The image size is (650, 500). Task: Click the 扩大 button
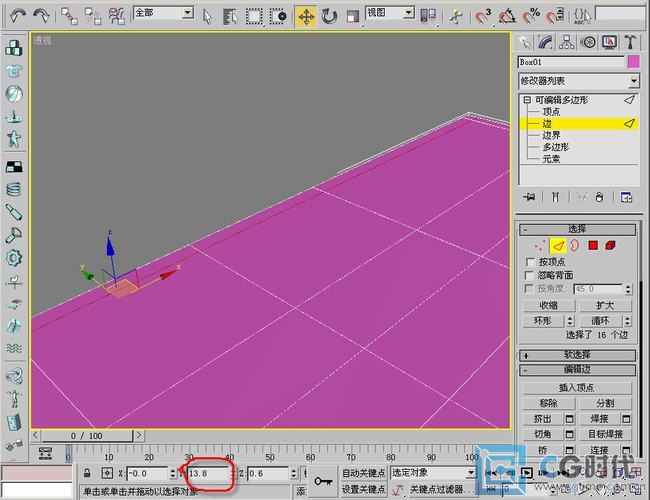pos(605,305)
